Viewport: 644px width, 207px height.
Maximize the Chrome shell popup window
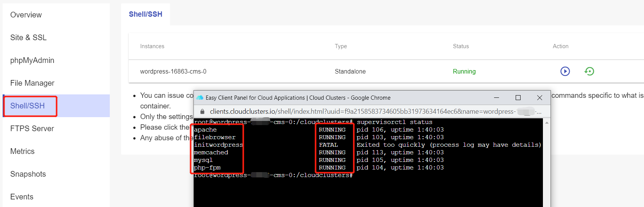518,97
